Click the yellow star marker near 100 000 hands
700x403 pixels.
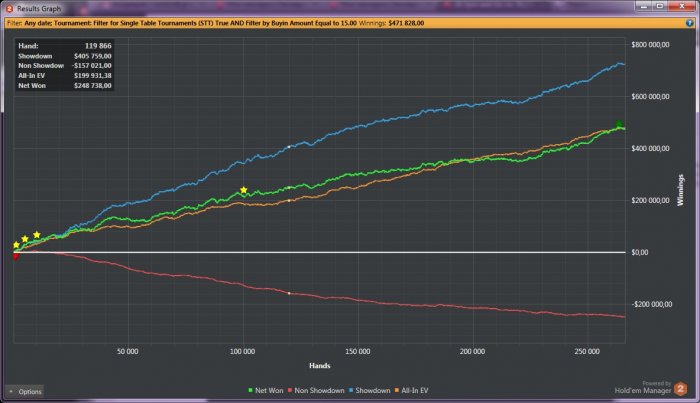pyautogui.click(x=244, y=190)
